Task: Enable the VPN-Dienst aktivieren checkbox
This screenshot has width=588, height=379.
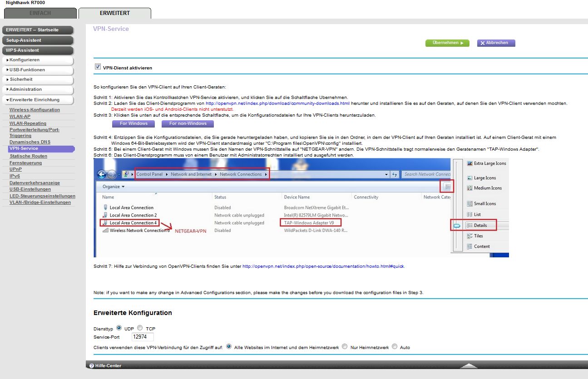Action: 97,67
